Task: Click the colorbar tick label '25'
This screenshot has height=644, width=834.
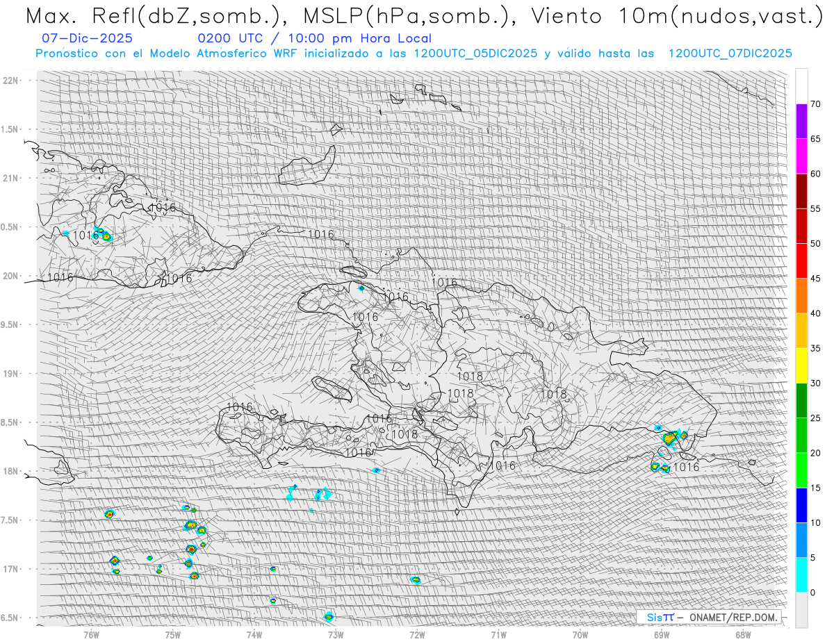Action: click(815, 418)
